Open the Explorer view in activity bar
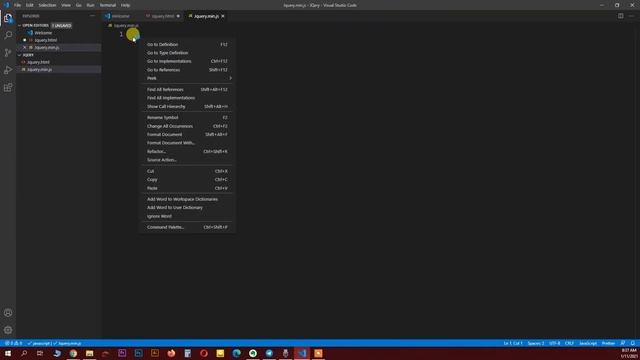The width and height of the screenshot is (640, 360). pyautogui.click(x=8, y=18)
